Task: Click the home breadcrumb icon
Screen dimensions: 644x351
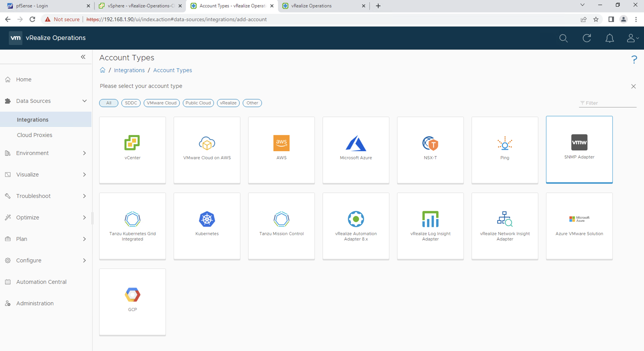Action: [x=103, y=70]
